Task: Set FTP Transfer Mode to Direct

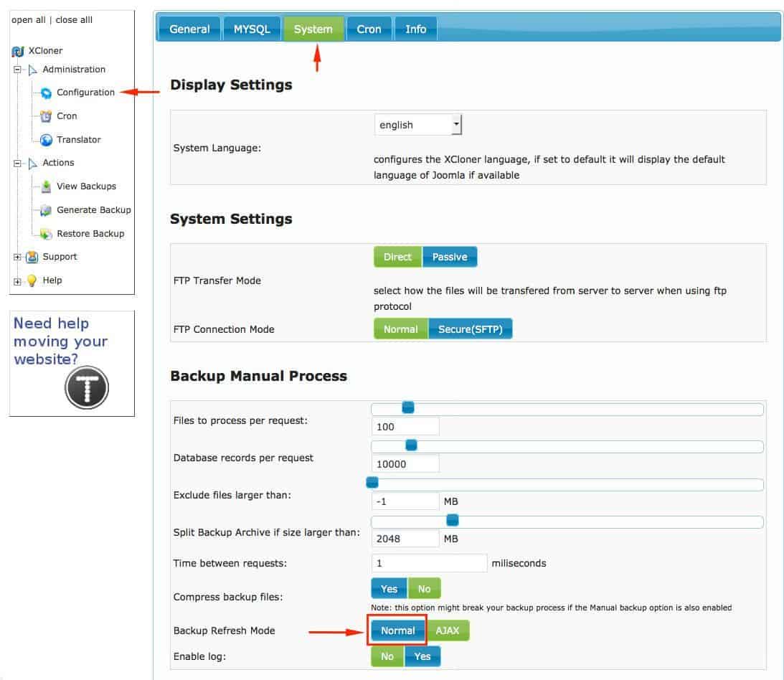Action: pyautogui.click(x=397, y=257)
